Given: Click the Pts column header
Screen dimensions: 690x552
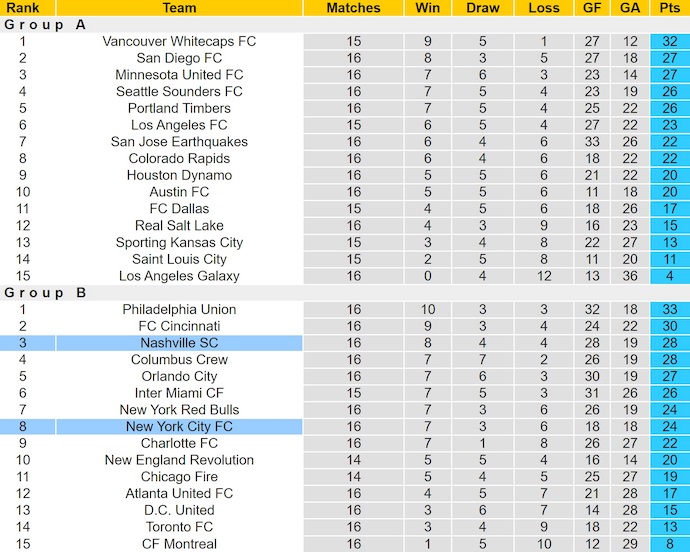Looking at the screenshot, I should point(669,8).
